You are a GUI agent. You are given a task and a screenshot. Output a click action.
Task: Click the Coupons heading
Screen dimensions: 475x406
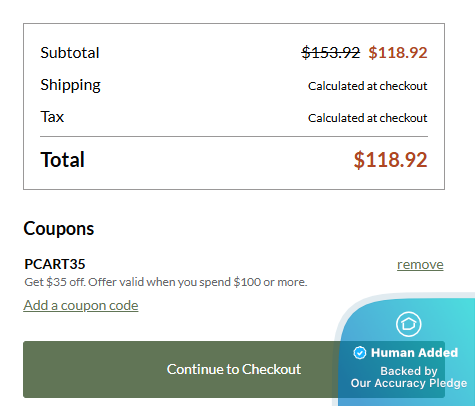point(59,229)
